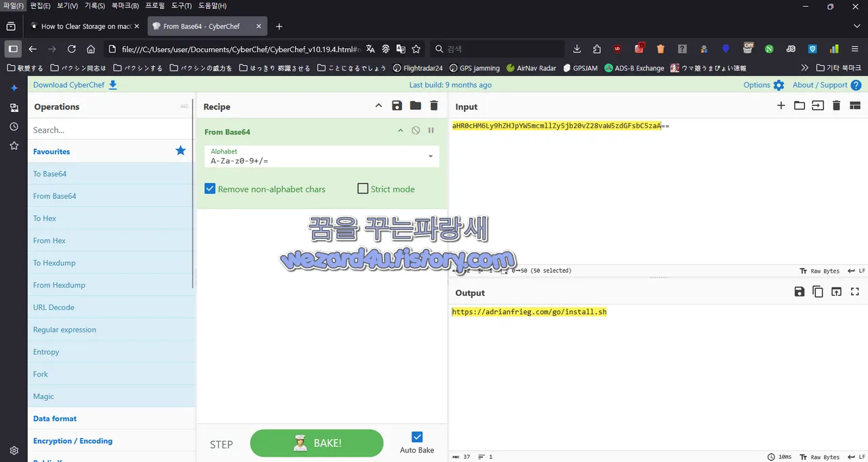Click the Save output to file icon
This screenshot has height=462, width=868.
tap(800, 292)
